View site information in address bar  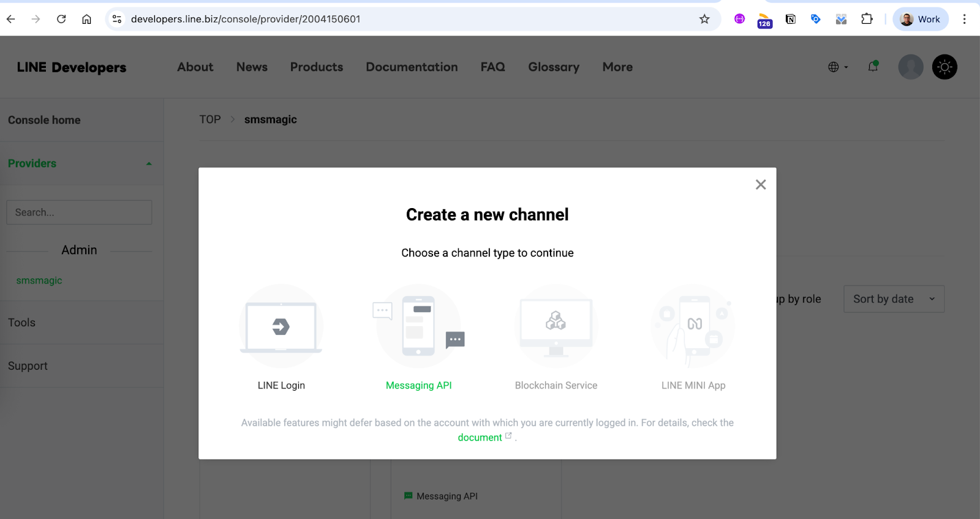tap(117, 19)
